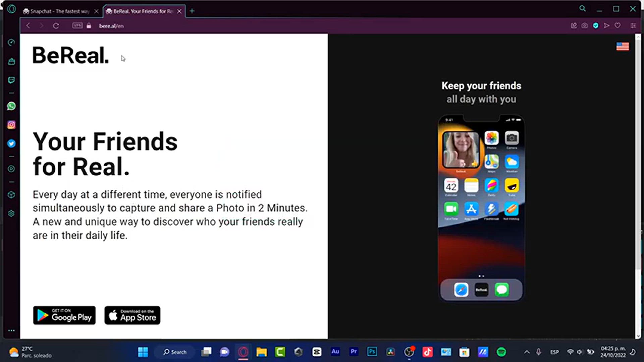
Task: Open language selector US flag
Action: point(623,47)
